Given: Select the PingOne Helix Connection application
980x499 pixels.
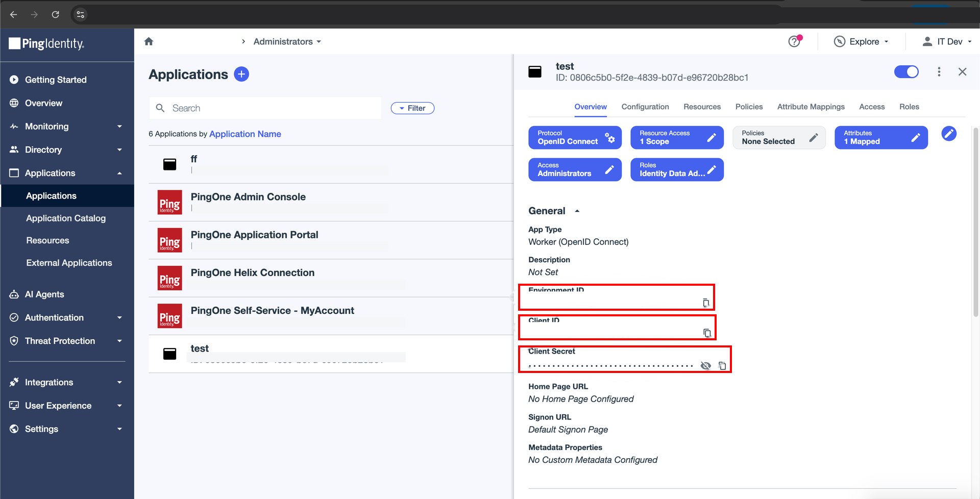Looking at the screenshot, I should click(x=331, y=278).
